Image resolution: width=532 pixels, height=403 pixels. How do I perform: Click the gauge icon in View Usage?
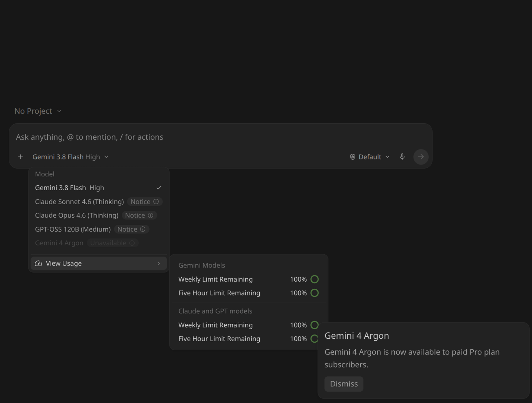38,263
